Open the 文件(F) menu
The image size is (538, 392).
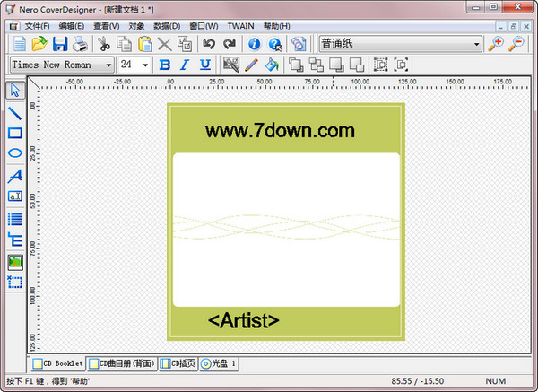point(37,26)
